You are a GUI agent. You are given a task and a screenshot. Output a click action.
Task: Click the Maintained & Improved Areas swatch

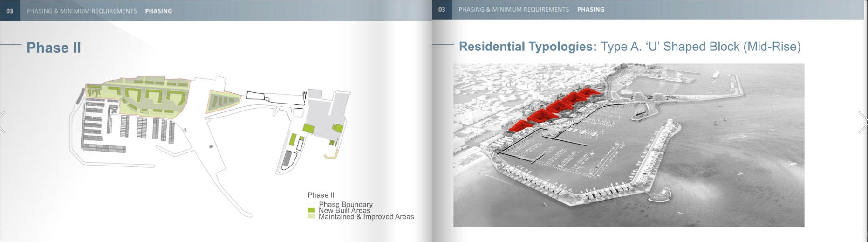311,216
